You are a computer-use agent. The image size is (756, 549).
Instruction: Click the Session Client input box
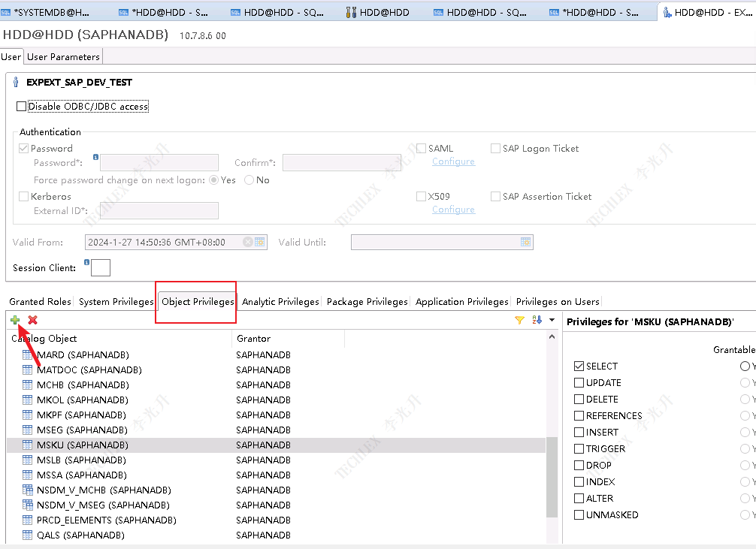click(101, 267)
